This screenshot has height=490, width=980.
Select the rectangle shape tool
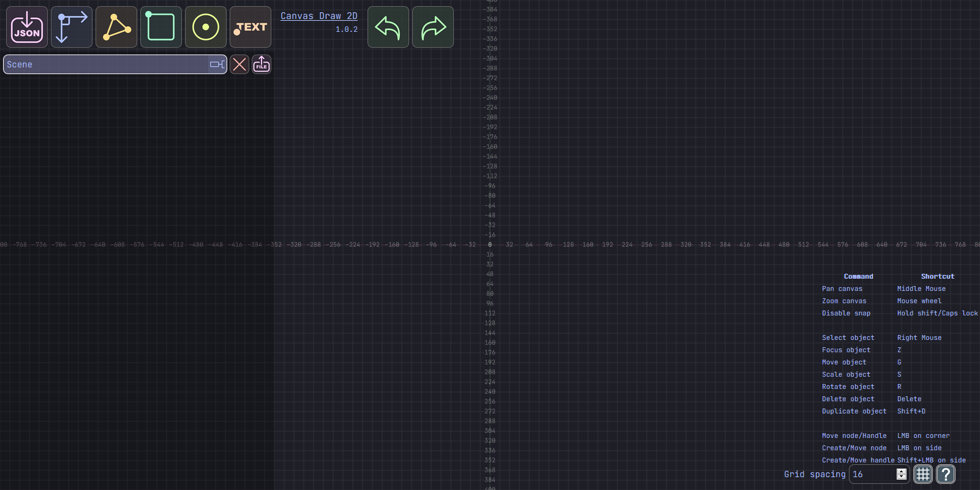pyautogui.click(x=161, y=27)
